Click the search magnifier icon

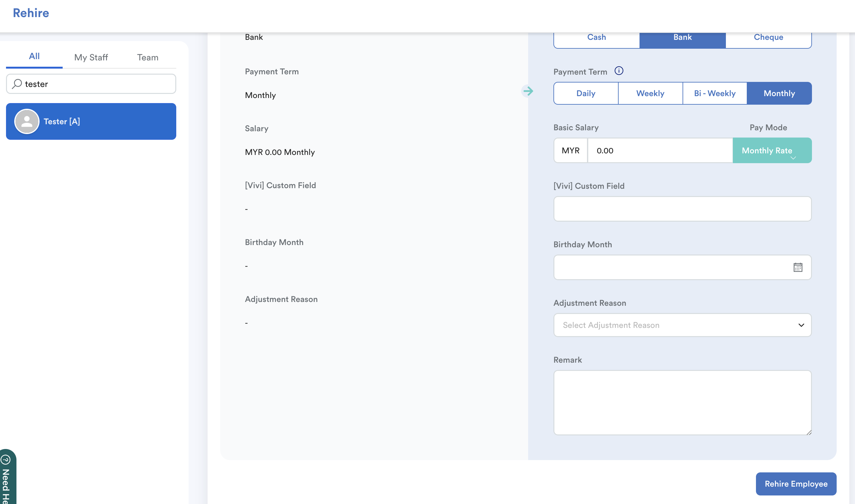pyautogui.click(x=17, y=83)
